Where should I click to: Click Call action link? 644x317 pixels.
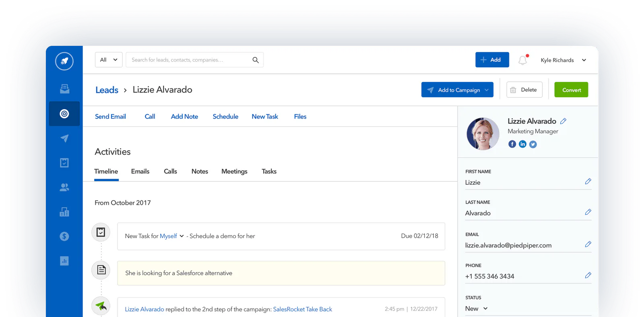coord(150,117)
